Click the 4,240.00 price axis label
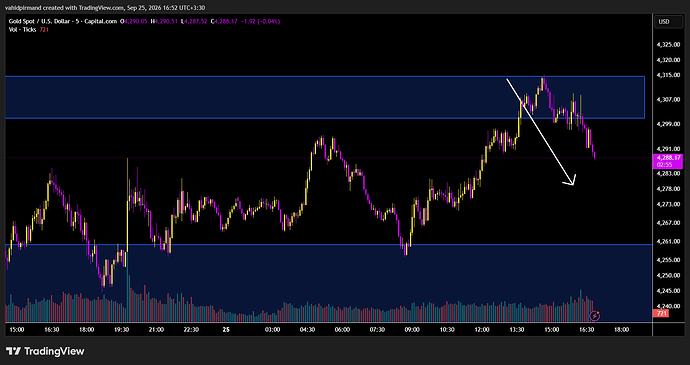Viewport: 690px width, 365px height. pyautogui.click(x=668, y=306)
